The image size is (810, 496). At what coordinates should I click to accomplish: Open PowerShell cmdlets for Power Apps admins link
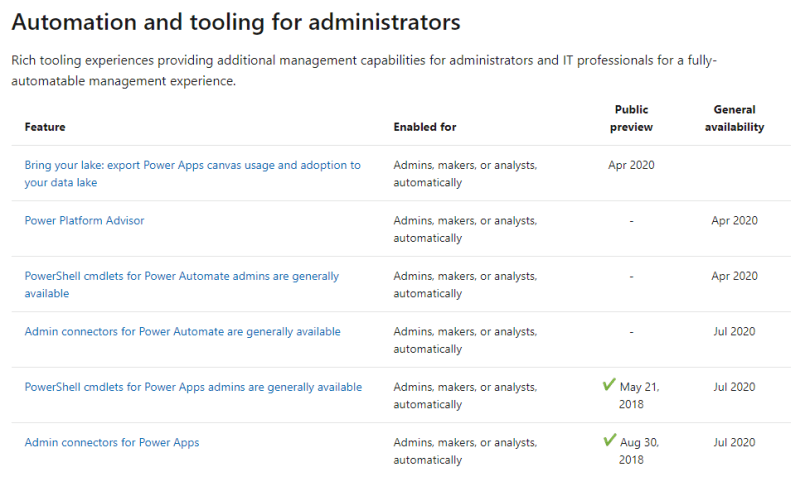click(x=193, y=387)
